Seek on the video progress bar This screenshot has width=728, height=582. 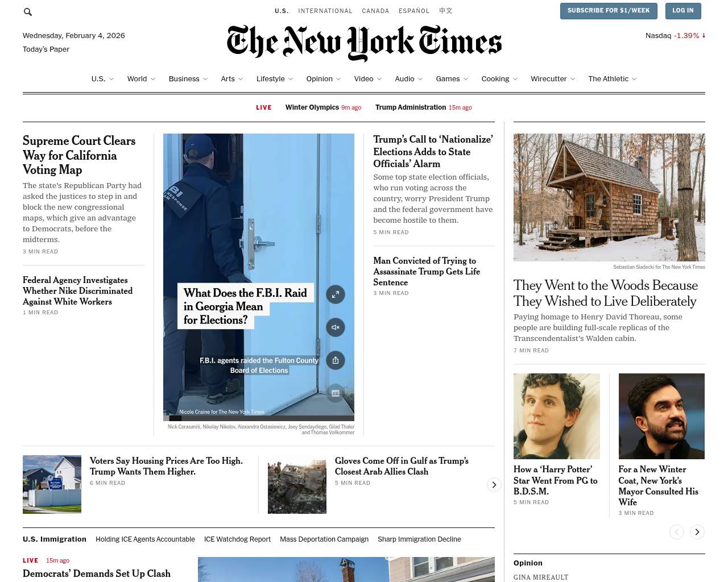point(259,418)
